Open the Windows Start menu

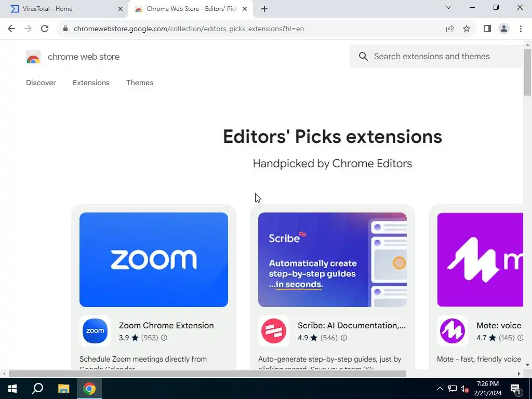(12, 389)
